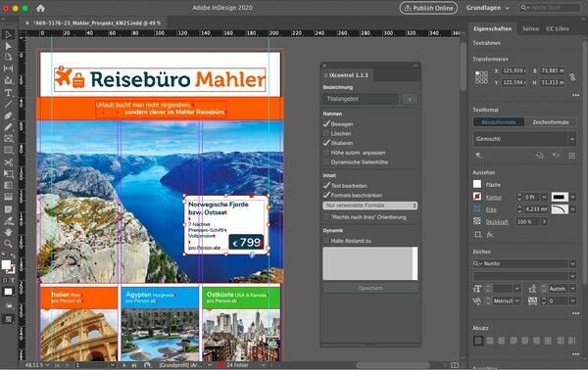Open more options under Transformieren
Screen dimensions: 588x370
pos(575,95)
